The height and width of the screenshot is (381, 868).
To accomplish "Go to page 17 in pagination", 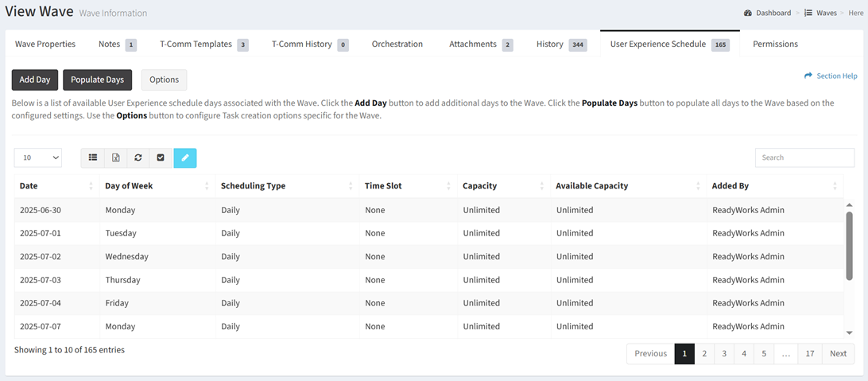I will [809, 353].
